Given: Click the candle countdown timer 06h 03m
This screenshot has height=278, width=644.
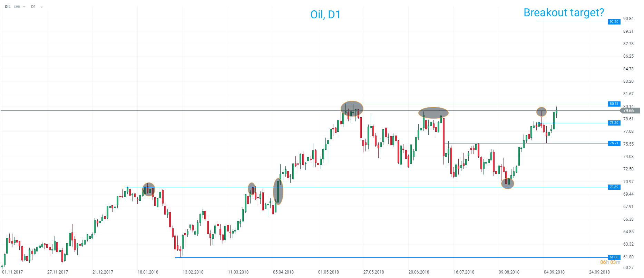Looking at the screenshot, I should (610, 262).
